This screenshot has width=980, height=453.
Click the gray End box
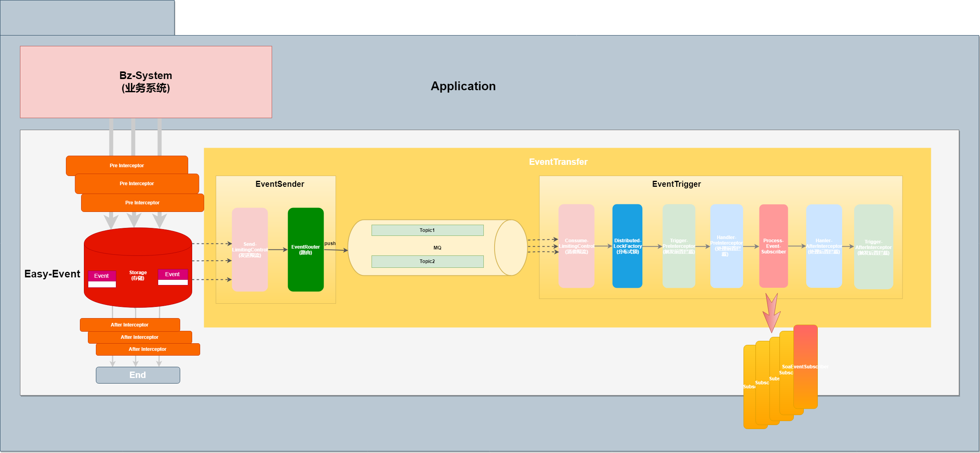[138, 375]
